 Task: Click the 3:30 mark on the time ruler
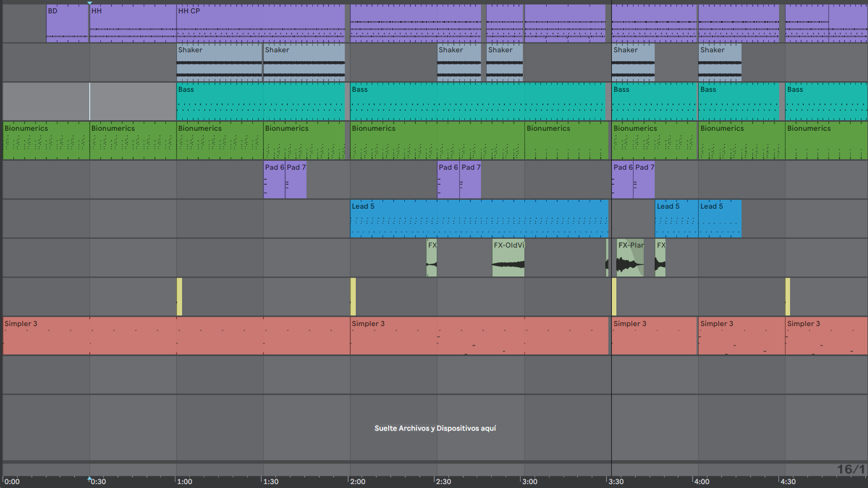[x=616, y=481]
